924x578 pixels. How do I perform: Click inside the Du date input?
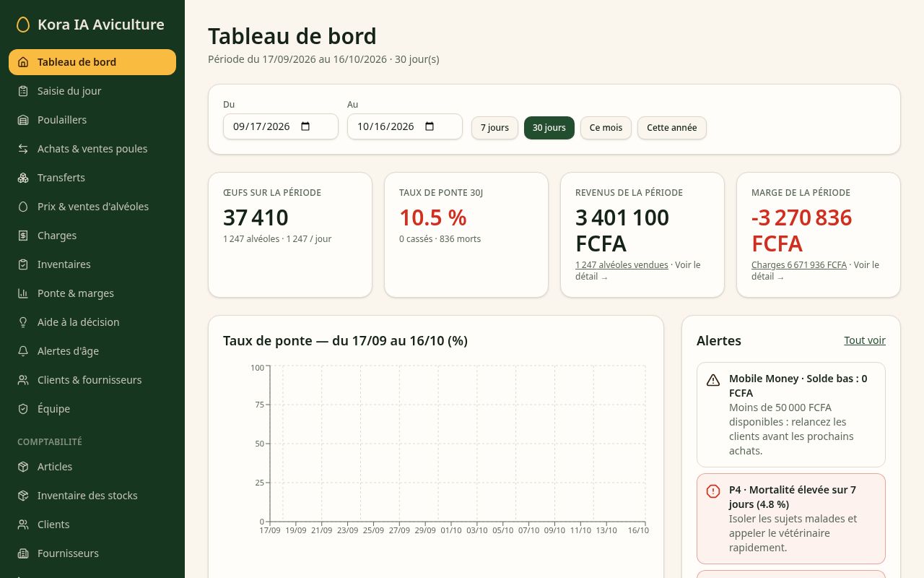coord(281,126)
